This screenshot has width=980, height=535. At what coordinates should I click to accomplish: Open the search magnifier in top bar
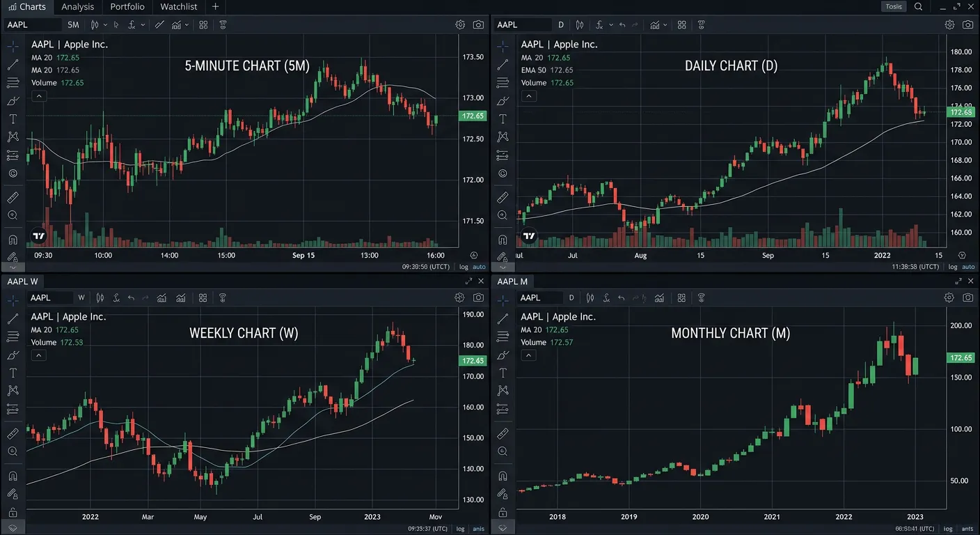(919, 7)
